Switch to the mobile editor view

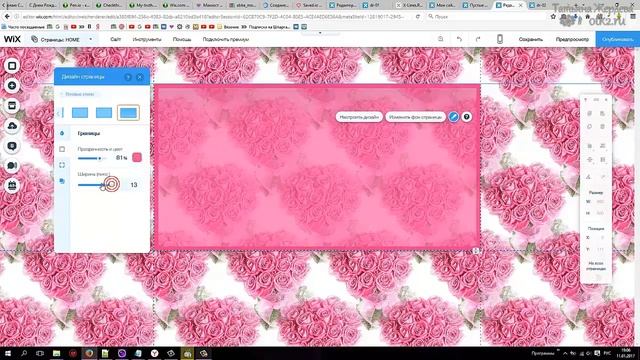point(500,39)
